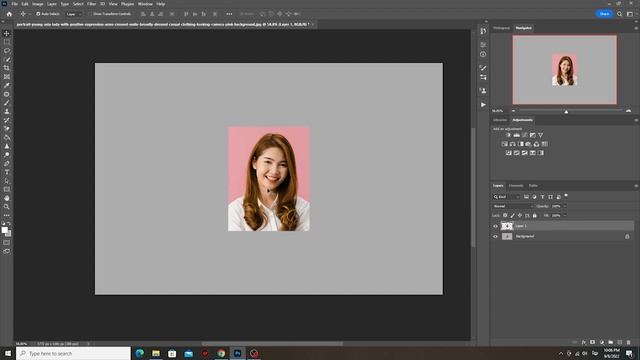Open the Opacity value dropdown arrow
The width and height of the screenshot is (640, 360).
click(x=565, y=207)
